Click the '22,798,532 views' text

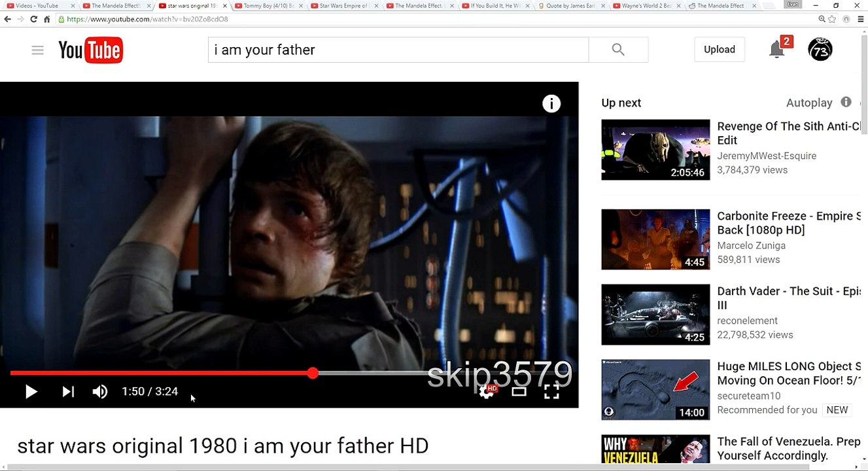click(x=755, y=335)
